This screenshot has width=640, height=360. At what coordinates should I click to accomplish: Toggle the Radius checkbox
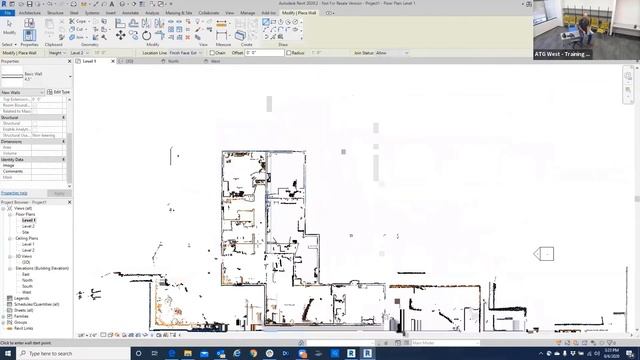[289, 53]
